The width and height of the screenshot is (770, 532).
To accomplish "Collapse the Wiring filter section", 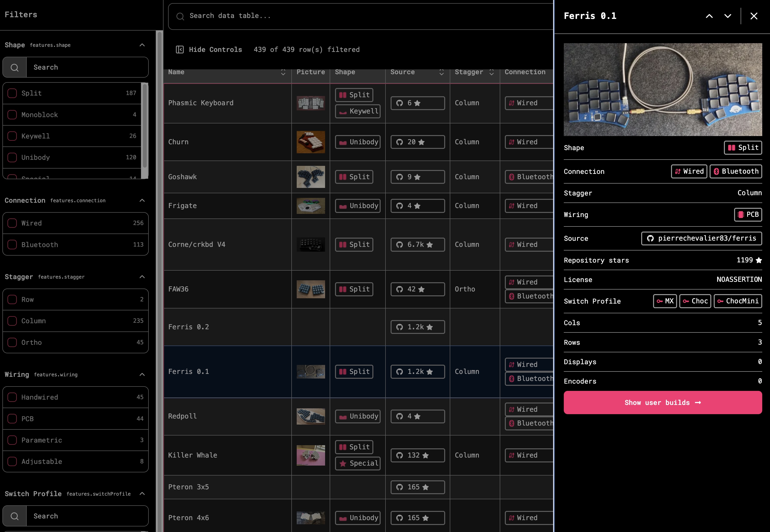I will point(142,375).
